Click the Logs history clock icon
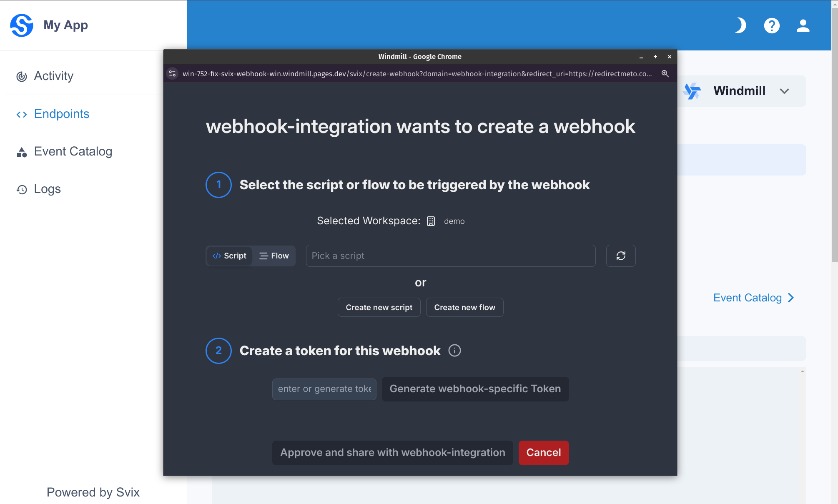Image resolution: width=838 pixels, height=504 pixels. tap(22, 190)
